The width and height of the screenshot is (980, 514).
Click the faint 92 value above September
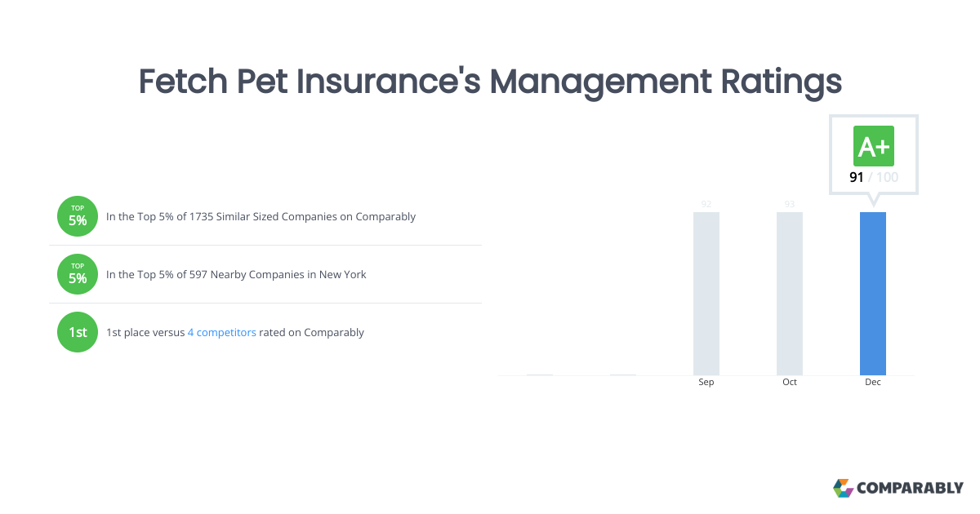(706, 204)
